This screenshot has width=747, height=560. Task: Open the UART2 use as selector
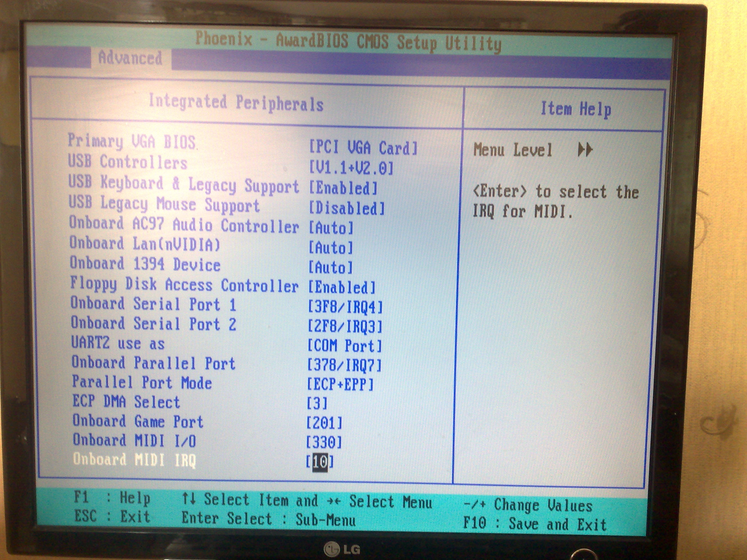(344, 345)
